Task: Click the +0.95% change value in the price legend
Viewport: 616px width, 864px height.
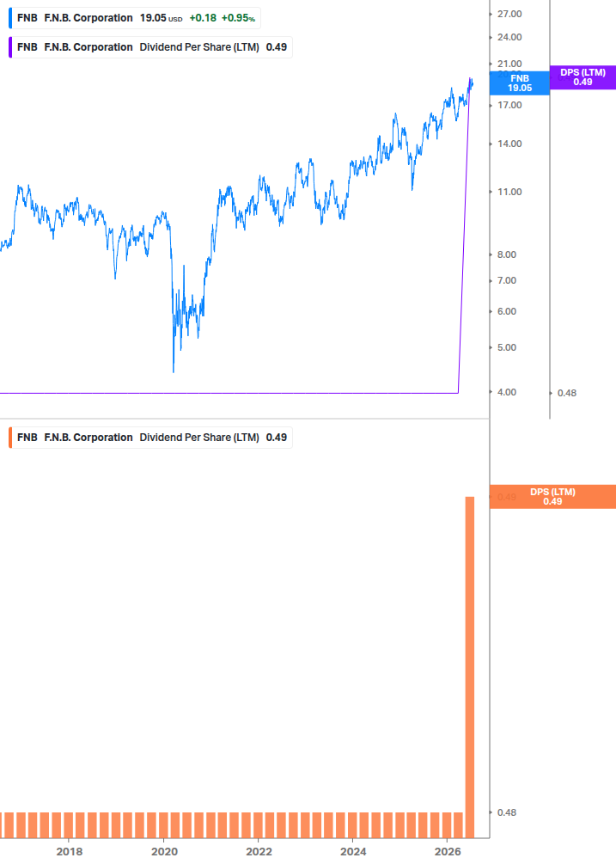Action: (x=238, y=18)
